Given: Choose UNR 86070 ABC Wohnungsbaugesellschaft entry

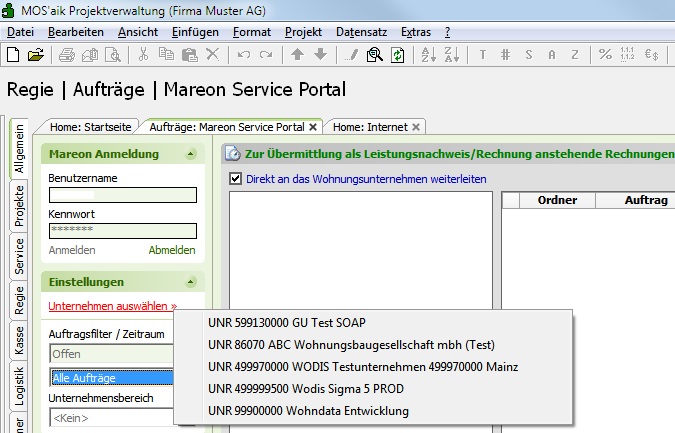Looking at the screenshot, I should (373, 345).
